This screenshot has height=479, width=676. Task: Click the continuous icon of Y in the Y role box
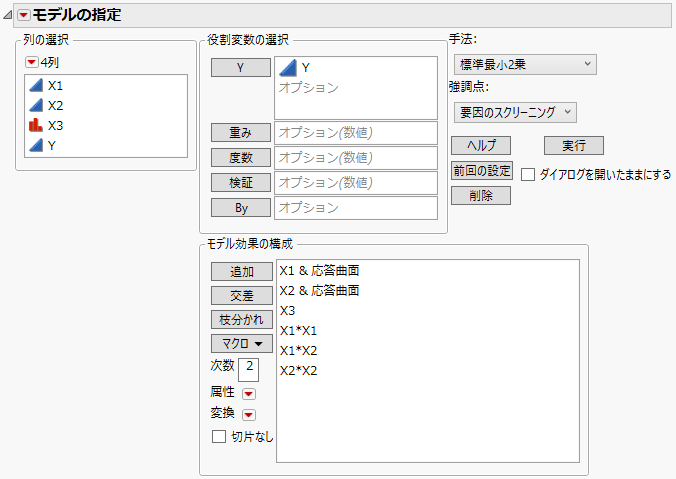click(x=288, y=68)
